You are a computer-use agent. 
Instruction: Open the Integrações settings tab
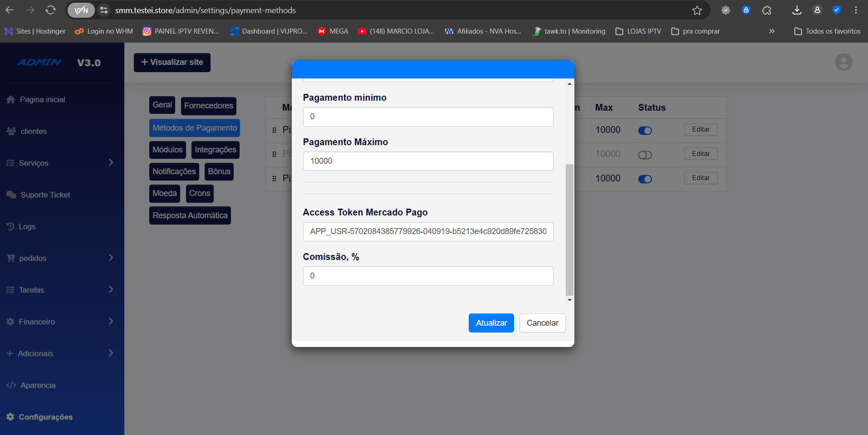[215, 150]
